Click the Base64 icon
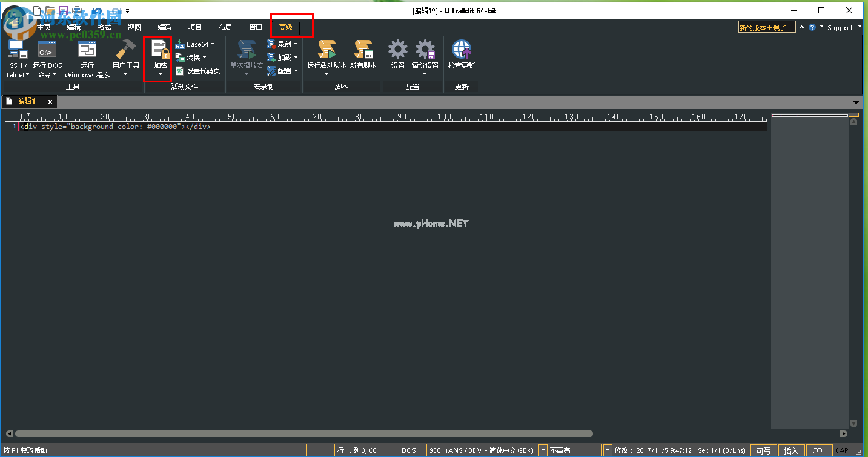This screenshot has height=457, width=868. tap(180, 44)
